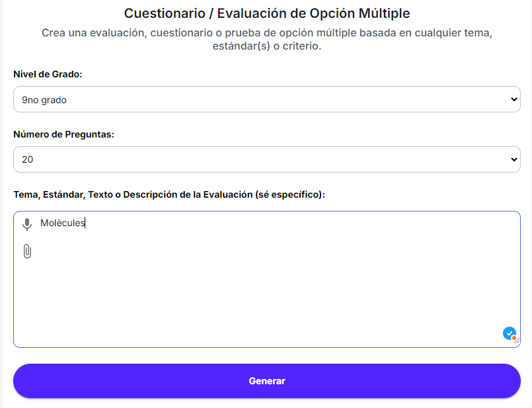Select the spellcheck badge inside the textarea
Screen dimensions: 532x408
coord(508,333)
